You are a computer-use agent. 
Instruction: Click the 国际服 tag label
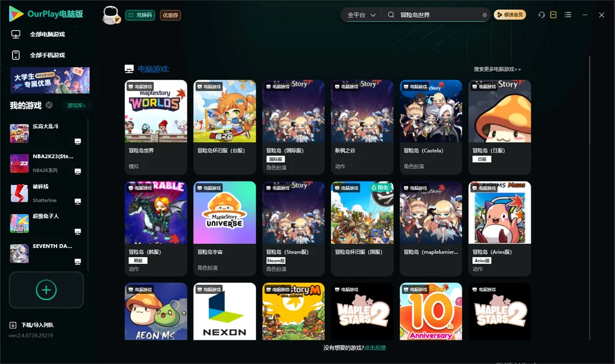[x=276, y=159]
